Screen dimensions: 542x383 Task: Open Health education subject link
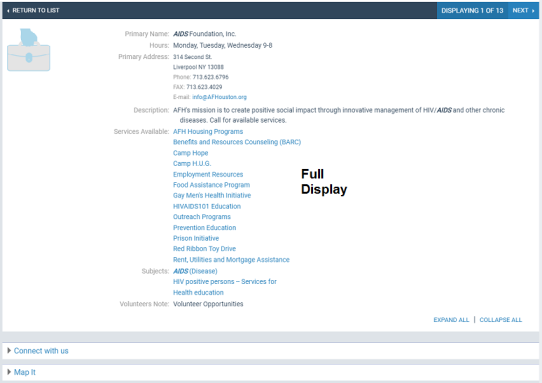pyautogui.click(x=198, y=292)
